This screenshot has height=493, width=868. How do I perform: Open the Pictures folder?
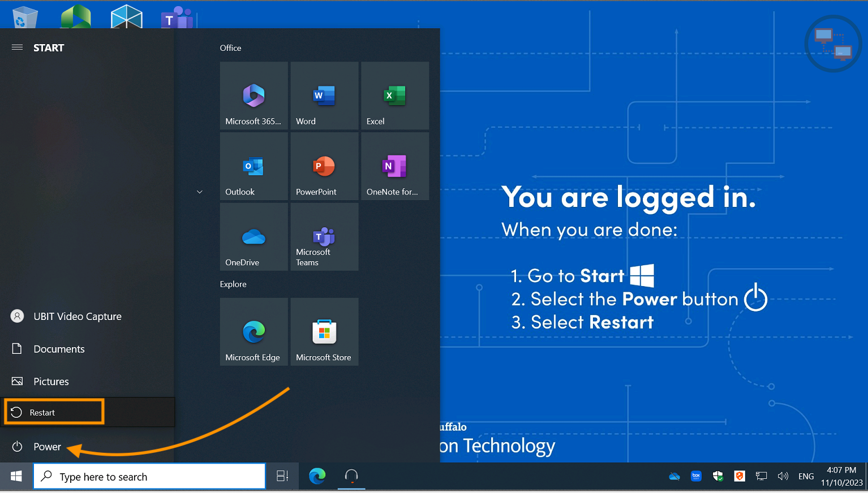[x=51, y=382]
